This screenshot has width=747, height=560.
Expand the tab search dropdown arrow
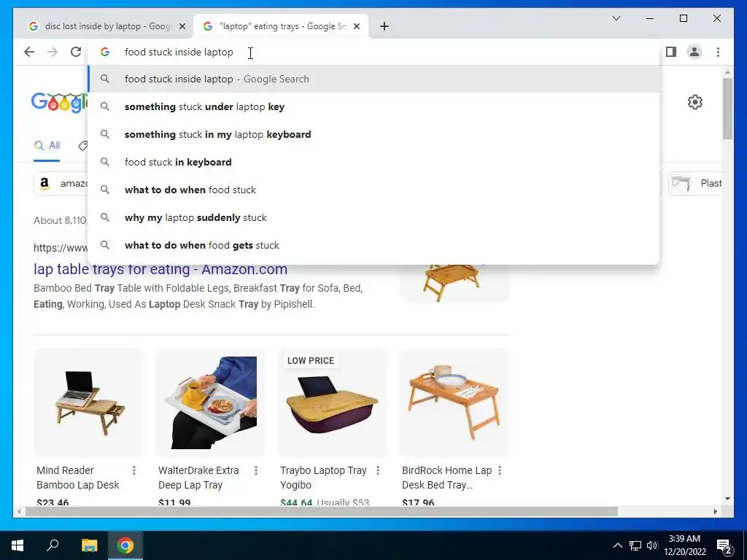[616, 18]
